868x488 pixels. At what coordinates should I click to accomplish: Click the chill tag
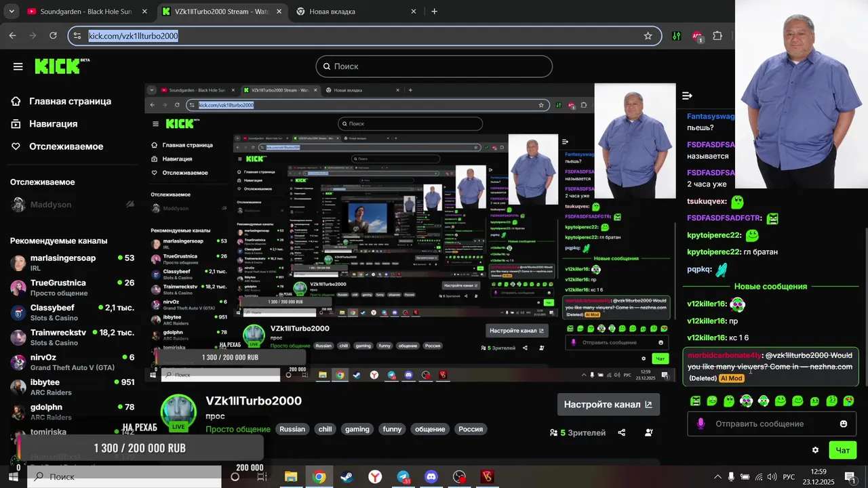tap(325, 429)
